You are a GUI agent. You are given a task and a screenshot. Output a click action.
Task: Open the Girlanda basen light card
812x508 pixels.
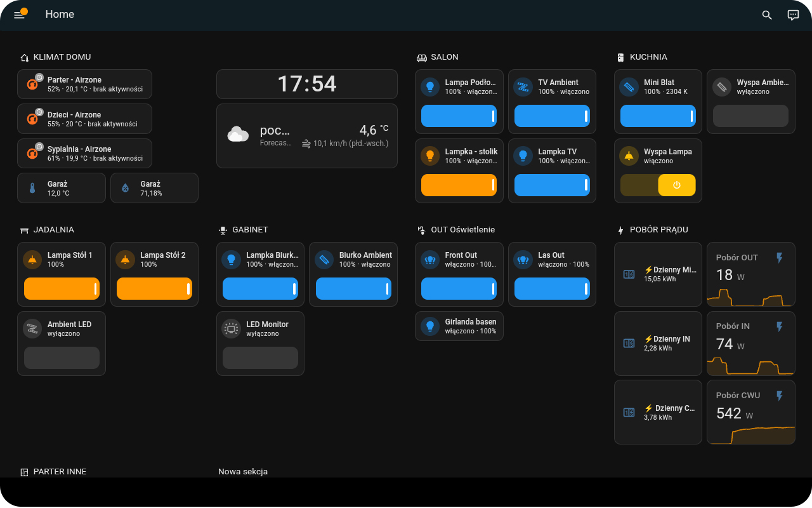pos(469,326)
